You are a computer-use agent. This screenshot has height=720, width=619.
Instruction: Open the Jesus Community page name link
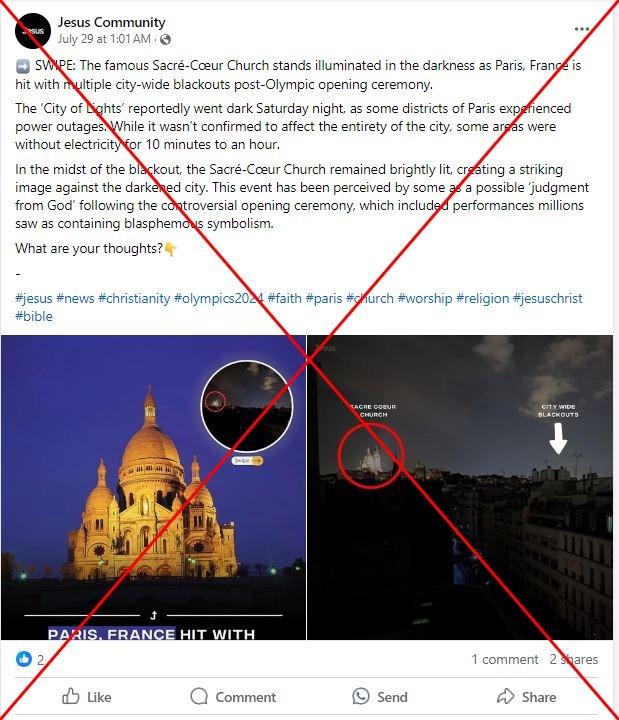112,22
